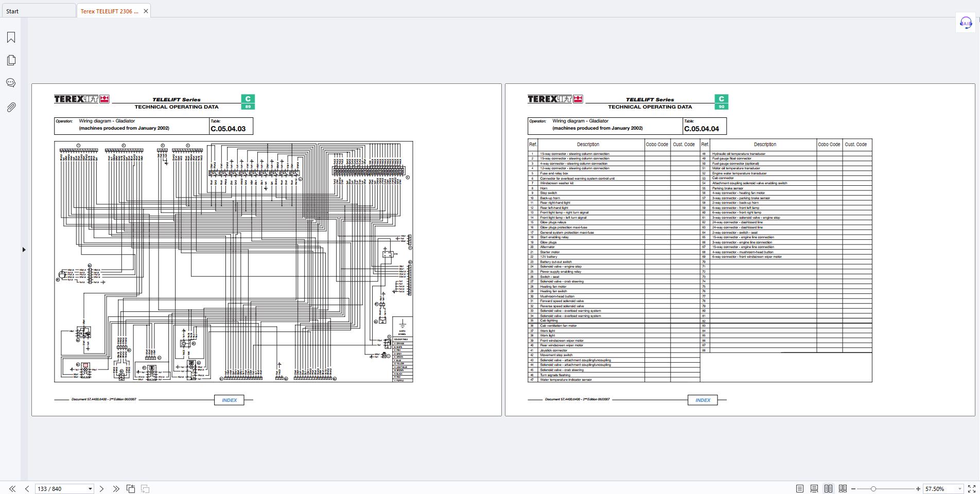Click the previous view icon
Viewport: 980px width, 494px height.
click(x=131, y=489)
